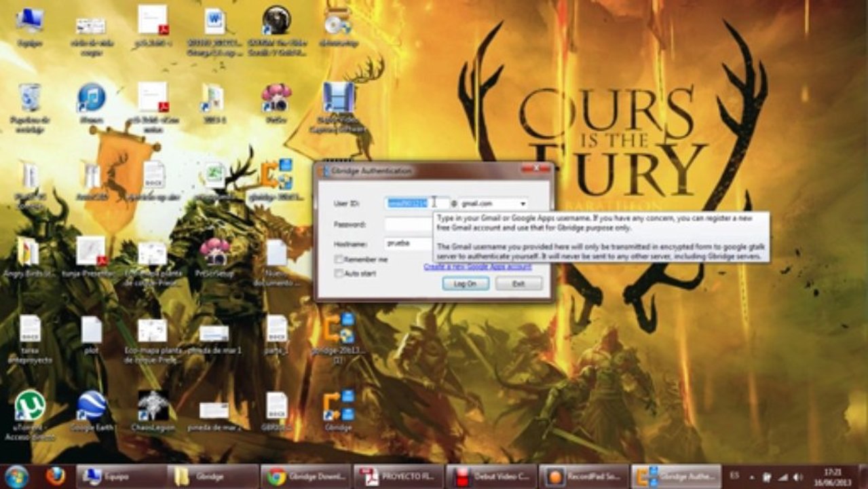Open the Windows Start menu
This screenshot has width=868, height=489.
16,476
